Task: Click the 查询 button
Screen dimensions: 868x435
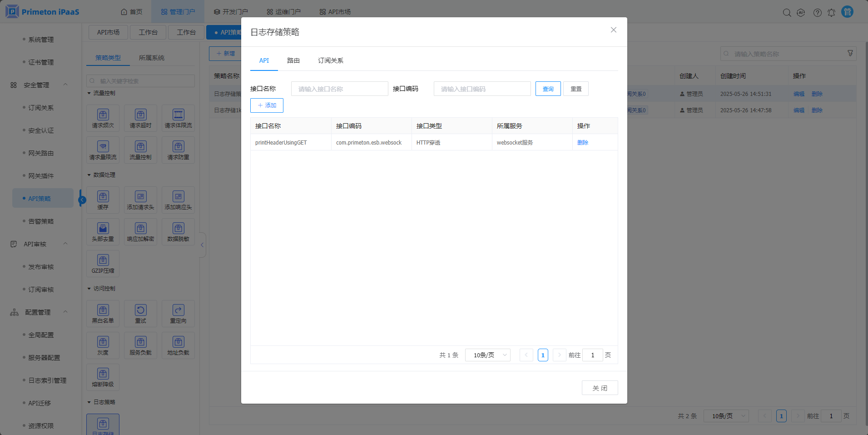Action: (548, 89)
